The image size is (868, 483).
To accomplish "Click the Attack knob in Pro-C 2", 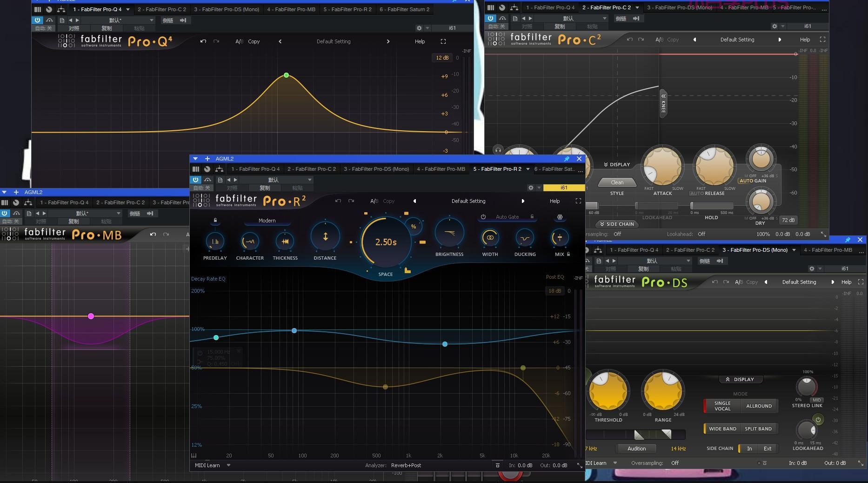I will pyautogui.click(x=662, y=166).
